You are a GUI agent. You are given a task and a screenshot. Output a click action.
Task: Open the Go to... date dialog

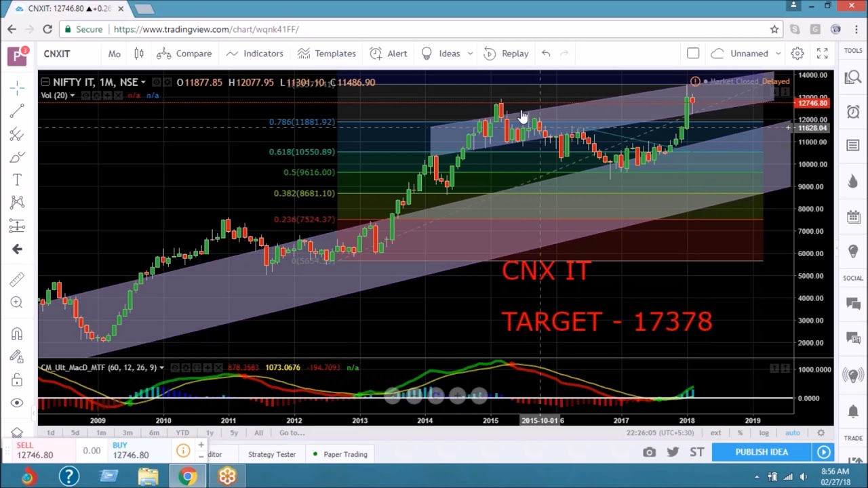[292, 432]
